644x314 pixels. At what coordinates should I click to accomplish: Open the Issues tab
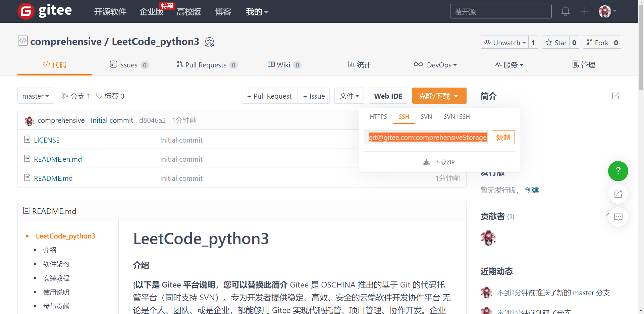coord(129,65)
